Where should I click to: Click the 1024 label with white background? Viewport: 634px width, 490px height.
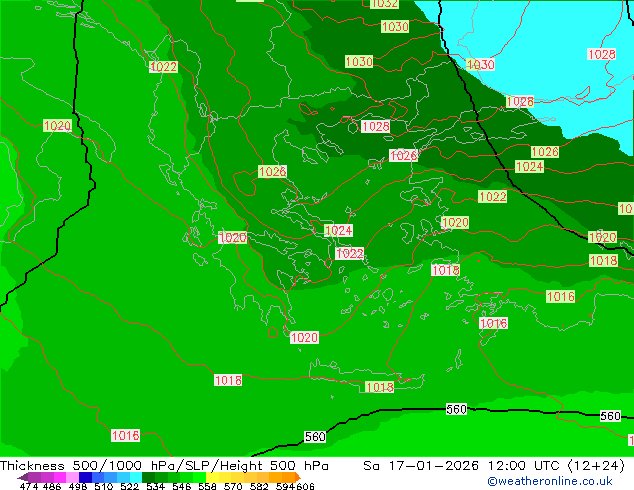[338, 230]
